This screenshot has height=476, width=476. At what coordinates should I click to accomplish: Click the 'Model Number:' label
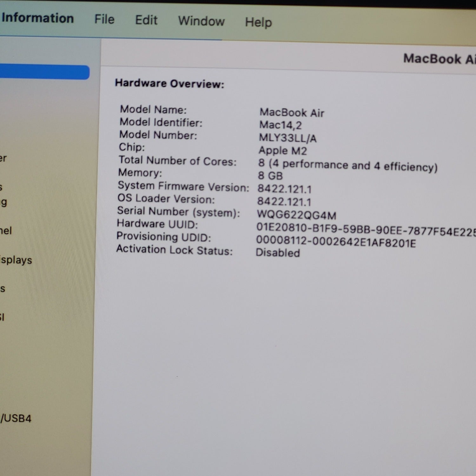158,135
